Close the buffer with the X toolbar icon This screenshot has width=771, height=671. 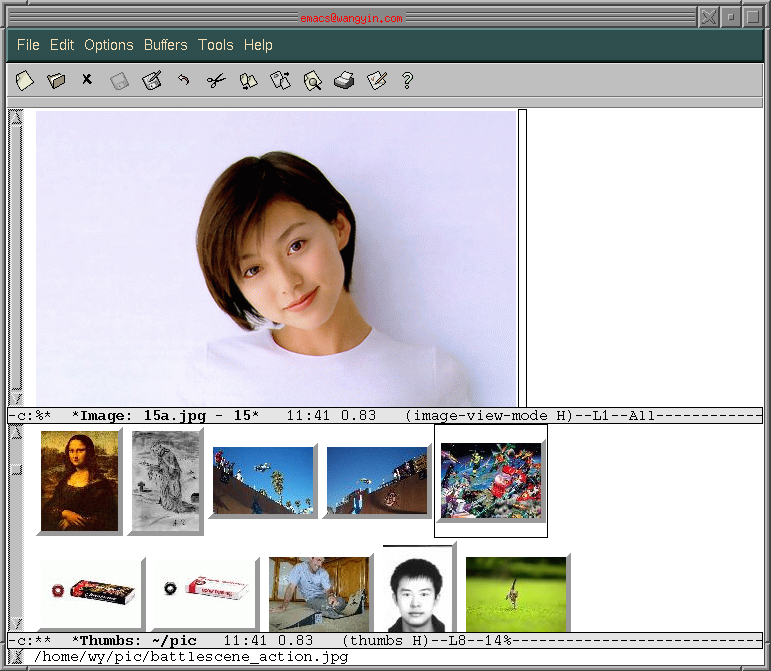[87, 79]
